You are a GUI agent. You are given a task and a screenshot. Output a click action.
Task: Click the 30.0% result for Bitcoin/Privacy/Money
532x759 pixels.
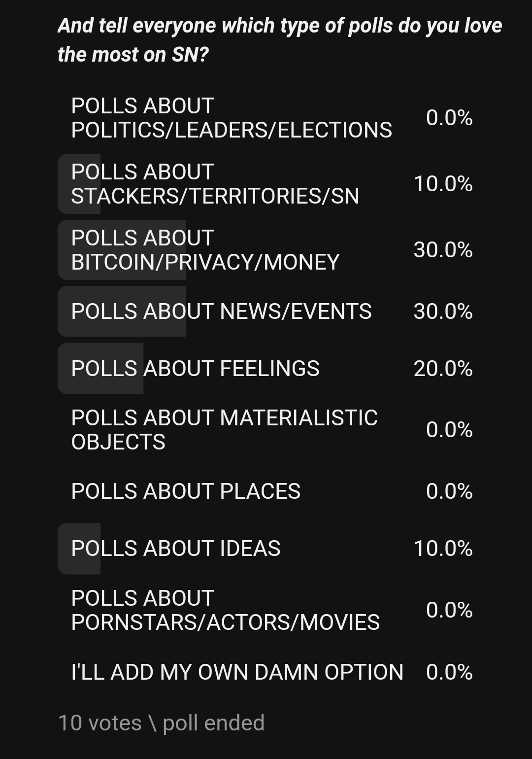point(443,250)
